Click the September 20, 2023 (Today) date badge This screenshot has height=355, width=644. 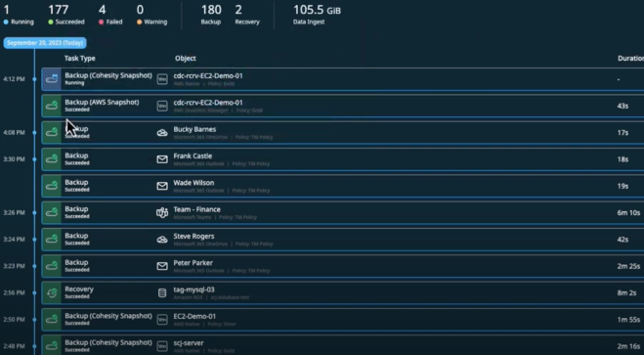tap(45, 43)
